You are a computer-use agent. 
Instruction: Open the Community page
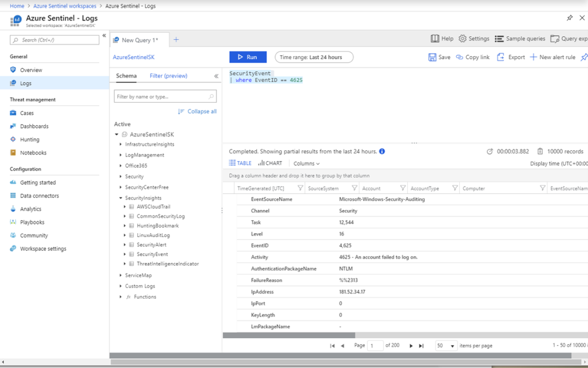click(x=34, y=235)
